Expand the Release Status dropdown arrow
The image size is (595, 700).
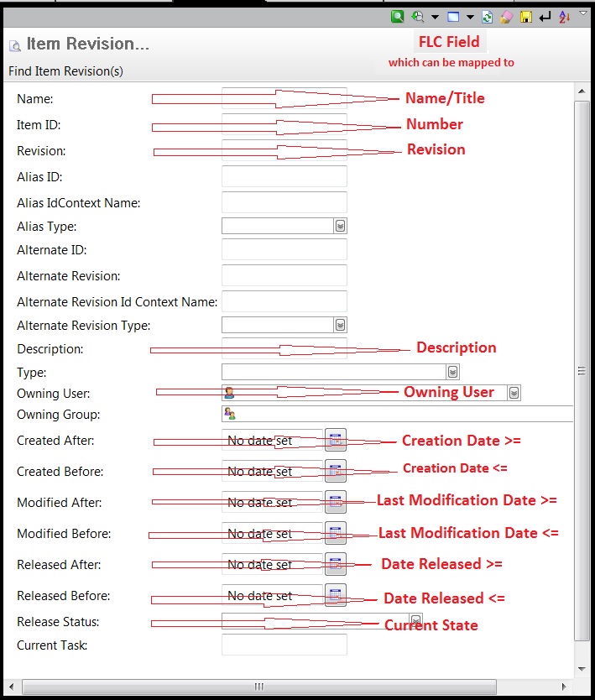pyautogui.click(x=415, y=620)
